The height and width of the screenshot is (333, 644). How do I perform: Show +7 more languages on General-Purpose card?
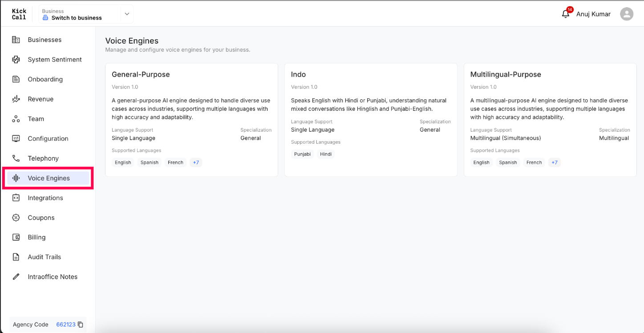click(196, 162)
